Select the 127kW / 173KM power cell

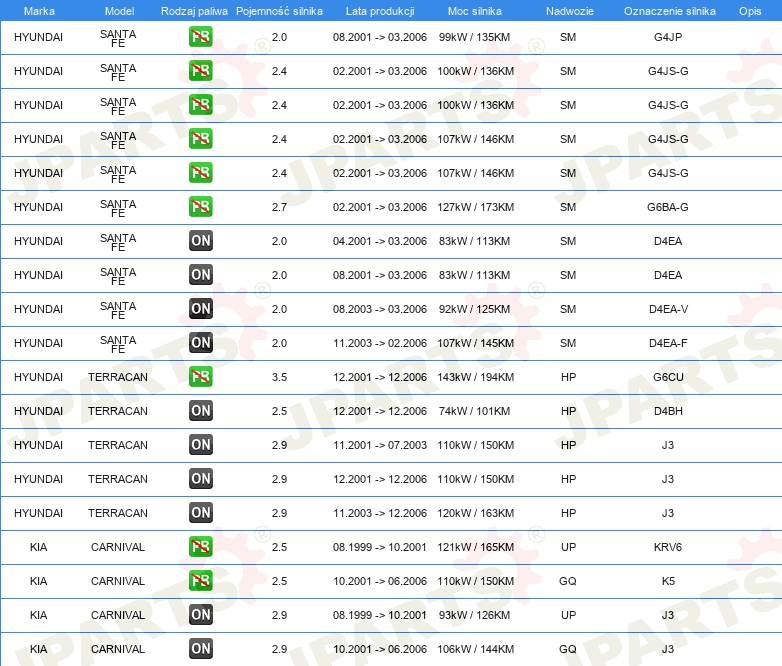475,207
